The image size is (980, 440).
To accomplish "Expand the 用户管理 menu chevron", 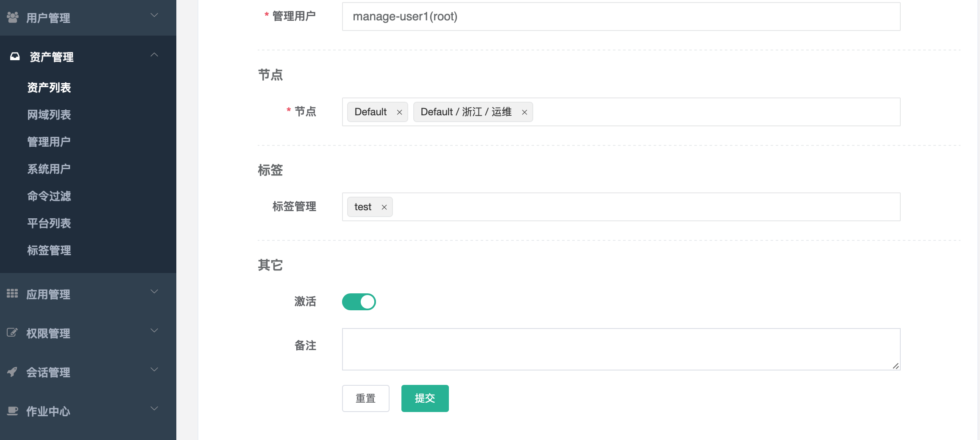I will tap(154, 15).
